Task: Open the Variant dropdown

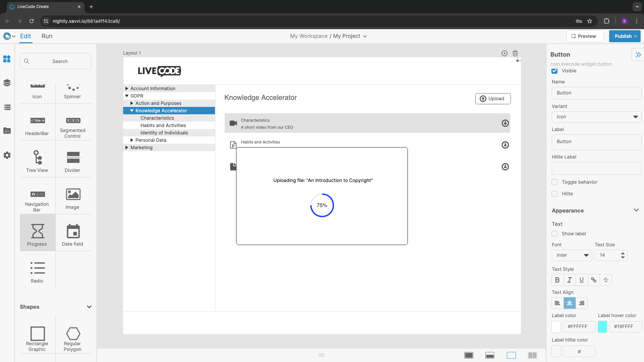Action: point(596,117)
